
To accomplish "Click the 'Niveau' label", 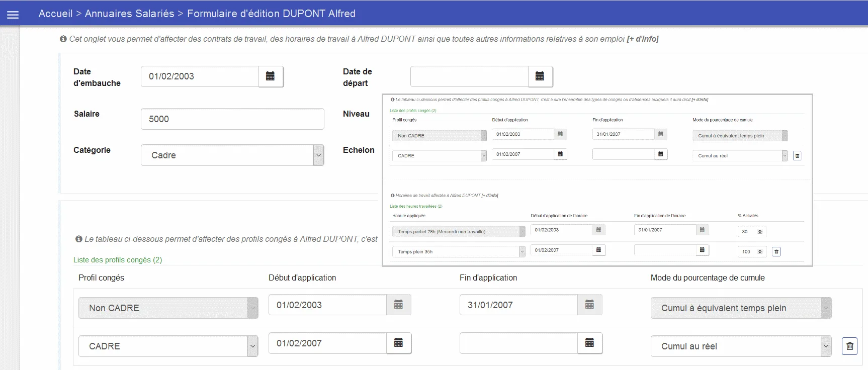I will 356,114.
